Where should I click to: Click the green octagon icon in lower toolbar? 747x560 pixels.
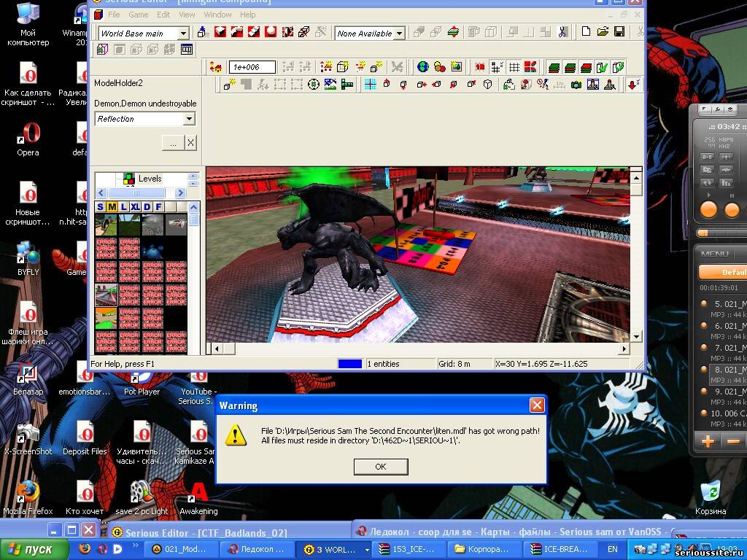(313, 85)
